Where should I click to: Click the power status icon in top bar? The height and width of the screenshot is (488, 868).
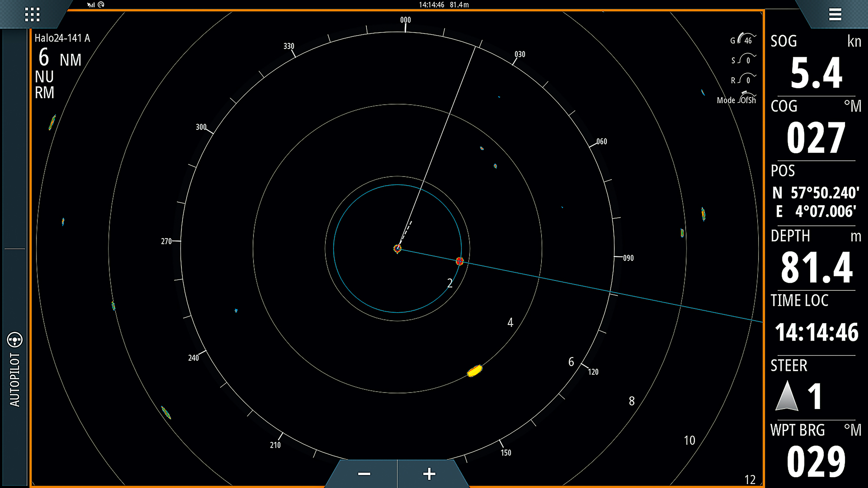point(101,4)
